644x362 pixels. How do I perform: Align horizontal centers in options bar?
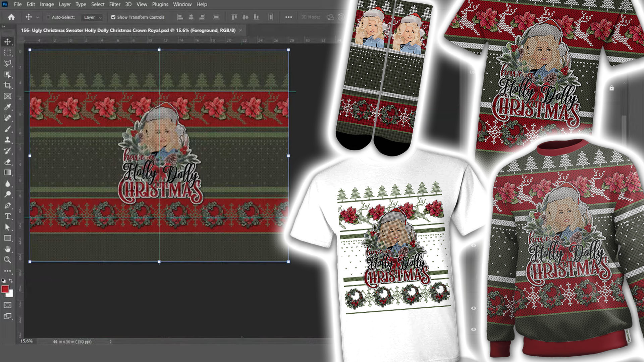pos(191,17)
